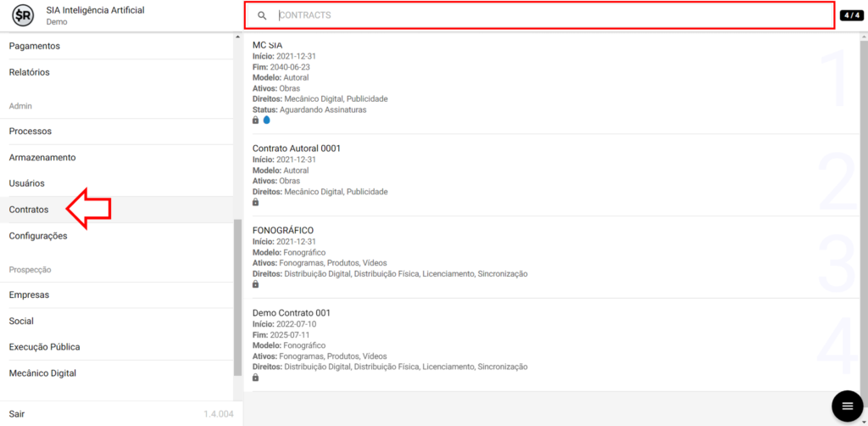Click the blue droplet icon under MC SIA
The height and width of the screenshot is (426, 868).
pos(266,121)
